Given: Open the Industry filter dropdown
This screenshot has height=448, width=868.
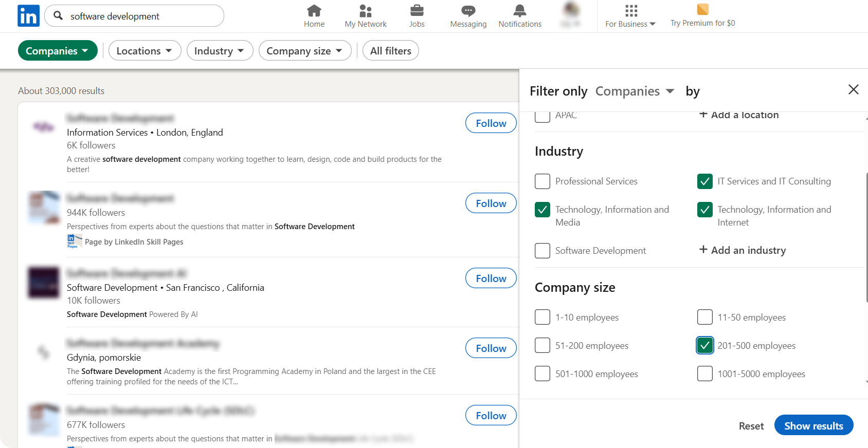Looking at the screenshot, I should [x=220, y=50].
